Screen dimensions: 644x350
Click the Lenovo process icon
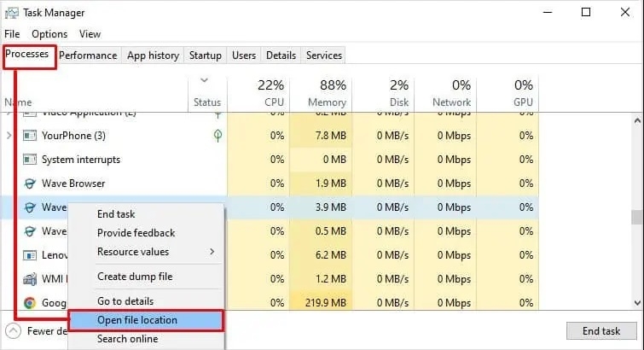click(x=30, y=255)
